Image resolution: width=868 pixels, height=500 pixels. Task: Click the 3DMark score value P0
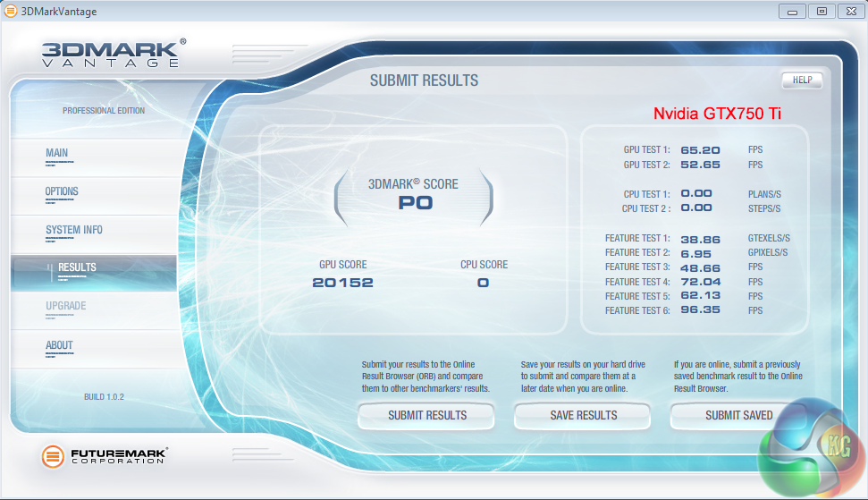coord(415,203)
